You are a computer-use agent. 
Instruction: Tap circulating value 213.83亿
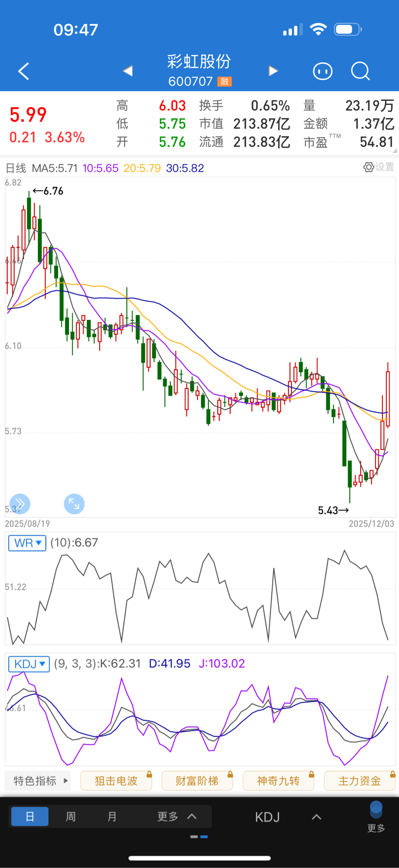[x=262, y=142]
